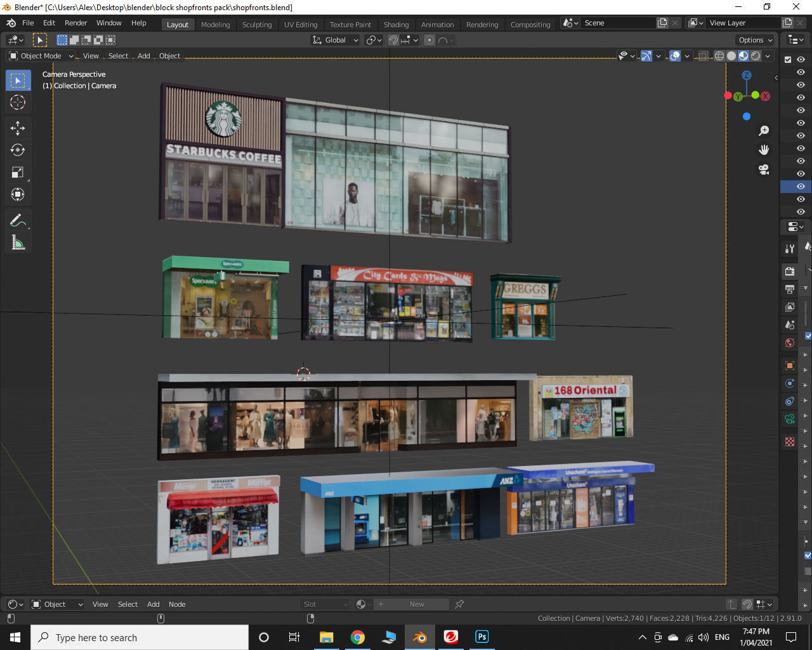This screenshot has height=650, width=812.
Task: Open the Global transform orientation dropdown
Action: coord(335,40)
